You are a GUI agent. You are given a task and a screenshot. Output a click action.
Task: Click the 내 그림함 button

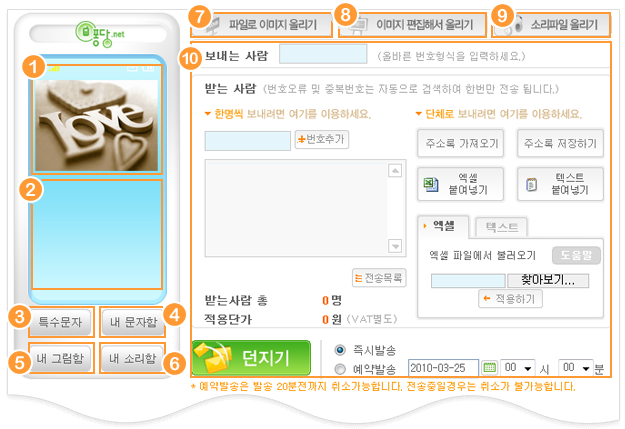tap(60, 358)
